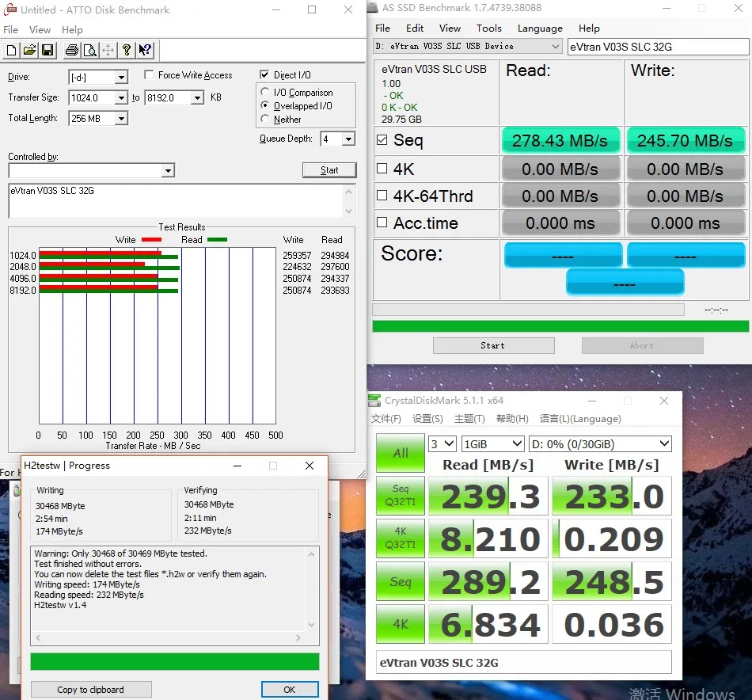The width and height of the screenshot is (752, 700).
Task: Select Overlapped I/O radio option
Action: tap(264, 105)
